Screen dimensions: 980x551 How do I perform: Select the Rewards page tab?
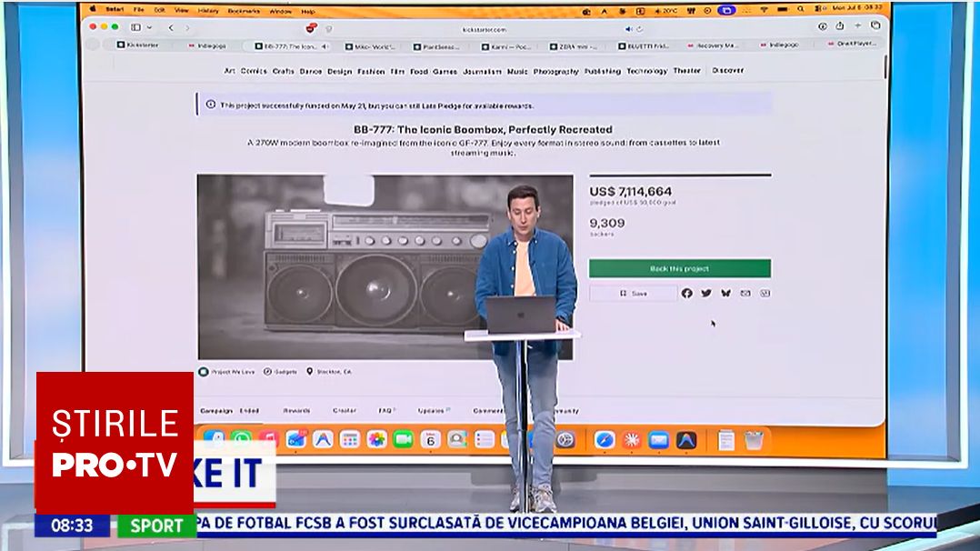(296, 411)
